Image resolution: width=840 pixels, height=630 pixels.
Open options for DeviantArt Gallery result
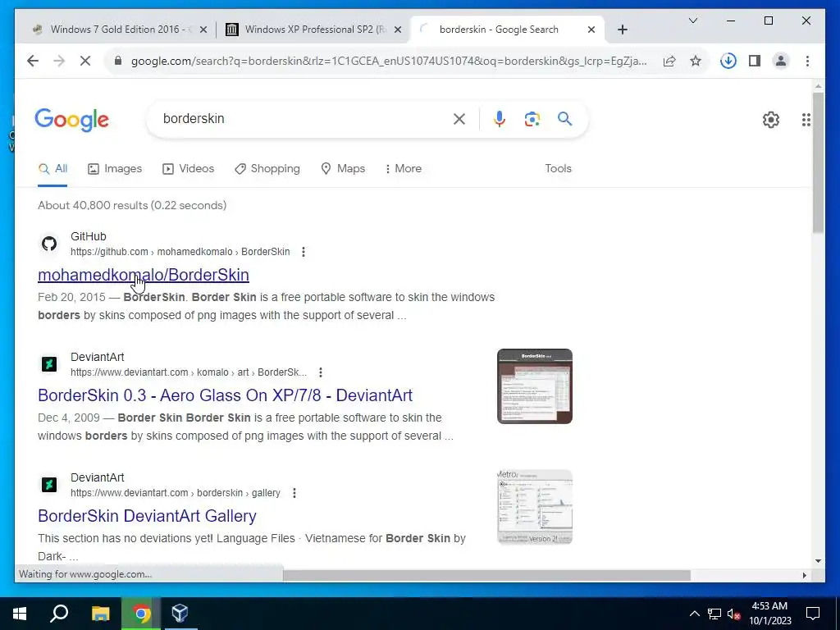[x=294, y=493]
